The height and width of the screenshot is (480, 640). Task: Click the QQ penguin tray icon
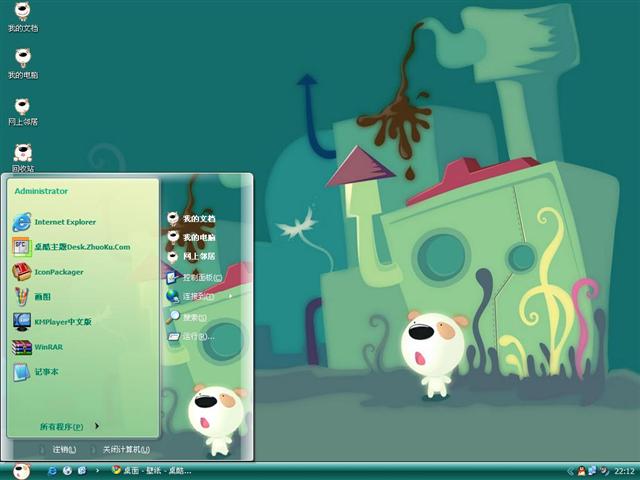coord(581,471)
